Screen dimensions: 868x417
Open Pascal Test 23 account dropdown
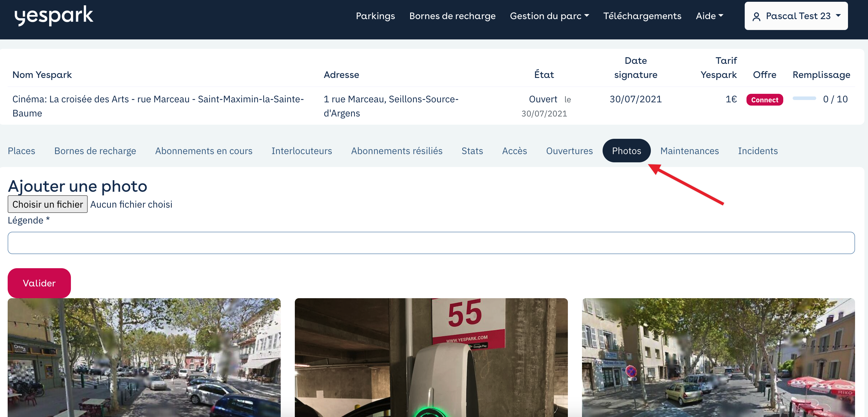click(796, 16)
